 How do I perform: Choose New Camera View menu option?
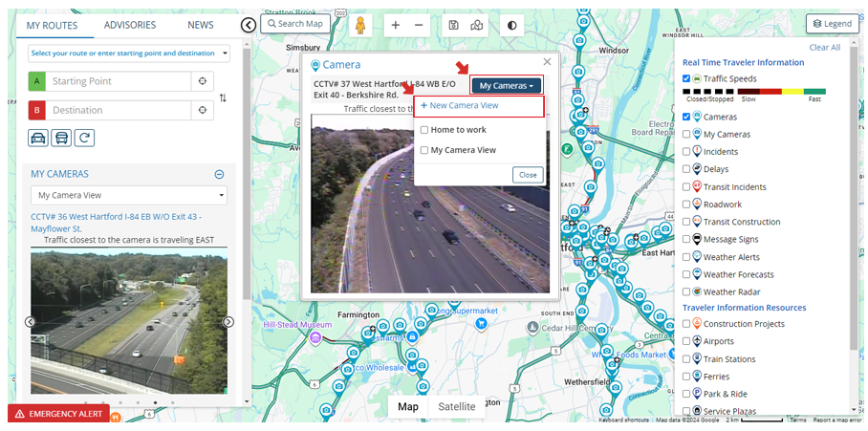pos(464,105)
